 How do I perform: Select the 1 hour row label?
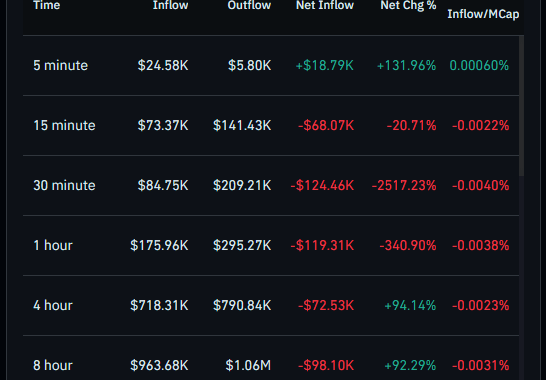[53, 246]
